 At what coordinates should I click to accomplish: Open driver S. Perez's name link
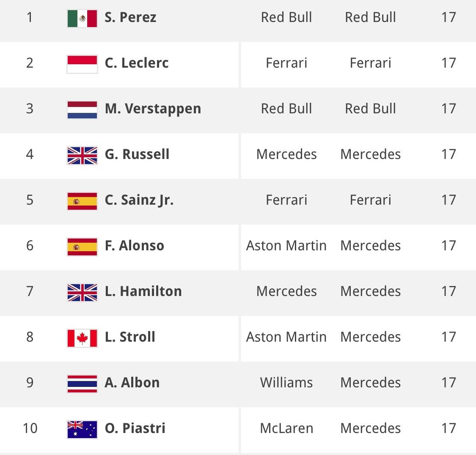130,17
